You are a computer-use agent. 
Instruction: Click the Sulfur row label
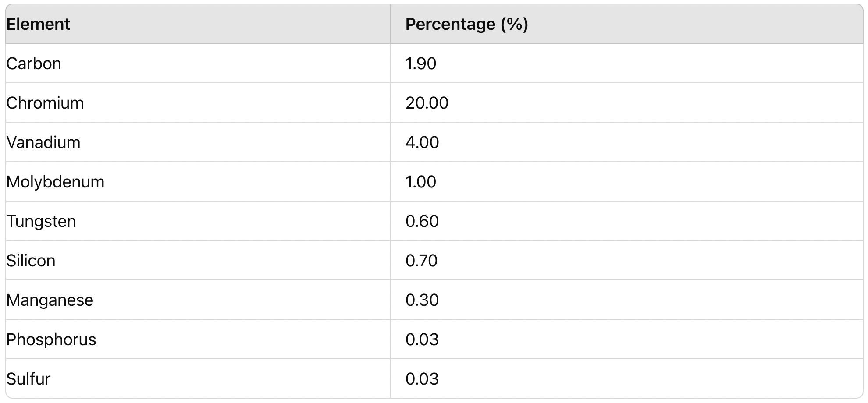pyautogui.click(x=28, y=379)
